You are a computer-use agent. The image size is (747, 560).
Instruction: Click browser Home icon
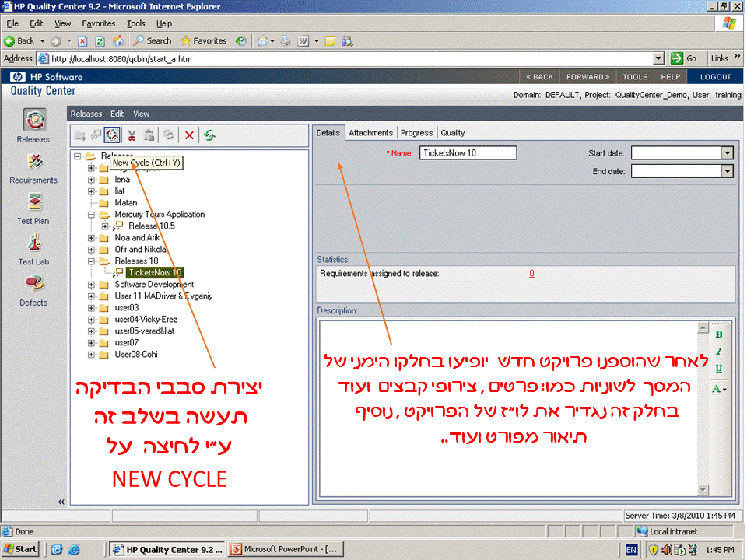(118, 41)
